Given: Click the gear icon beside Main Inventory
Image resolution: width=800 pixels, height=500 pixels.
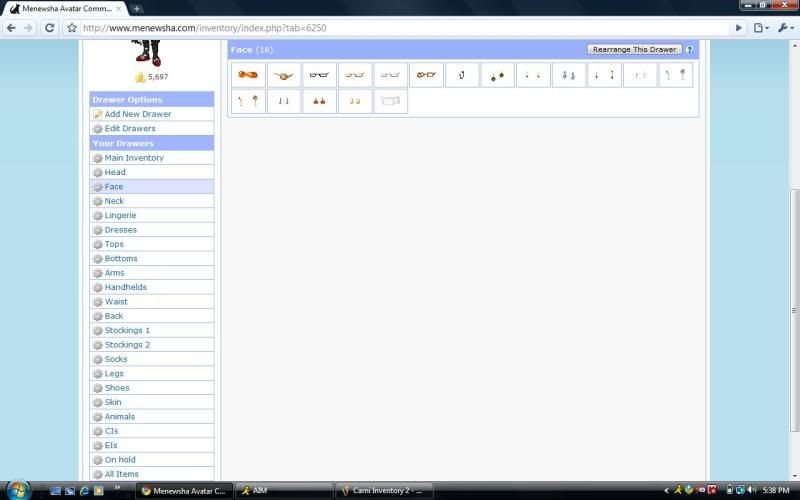Looking at the screenshot, I should 97,158.
